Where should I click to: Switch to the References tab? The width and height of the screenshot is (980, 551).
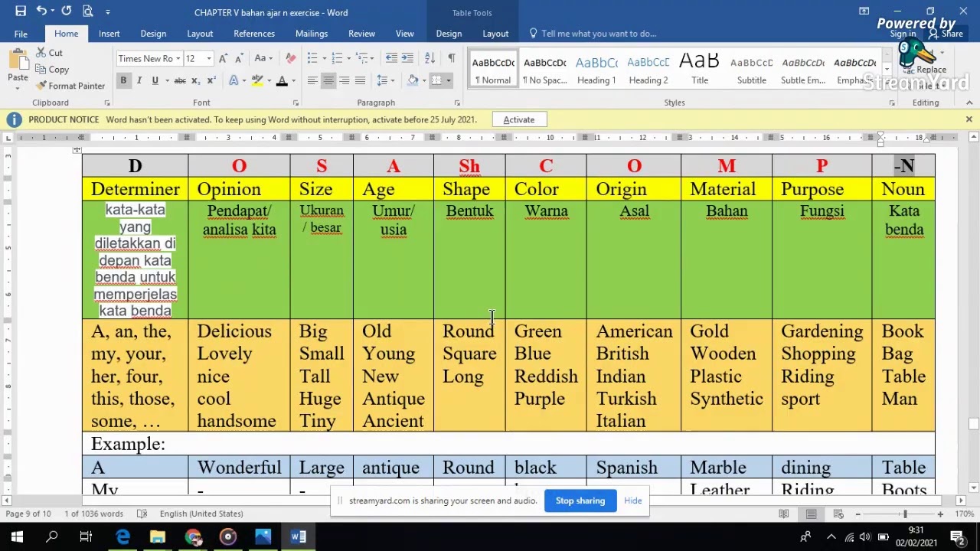(x=253, y=34)
